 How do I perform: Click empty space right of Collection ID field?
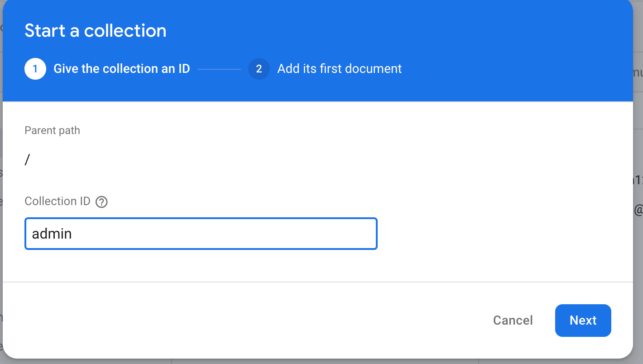498,234
